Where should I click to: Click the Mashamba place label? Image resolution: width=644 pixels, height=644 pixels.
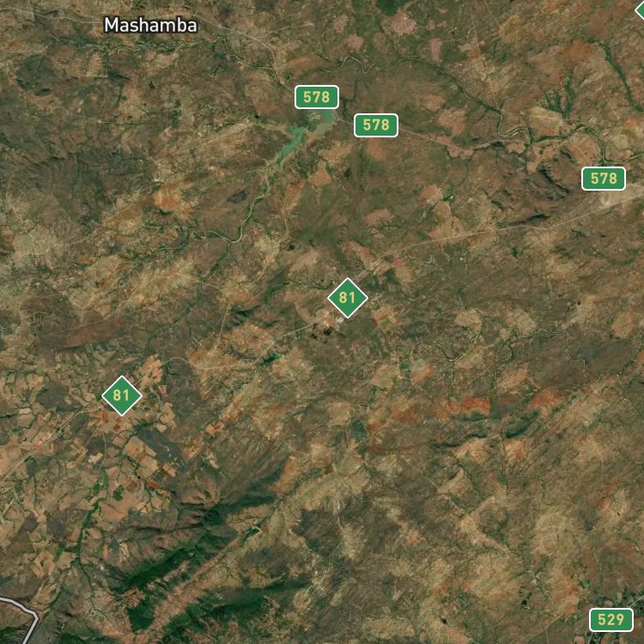150,25
